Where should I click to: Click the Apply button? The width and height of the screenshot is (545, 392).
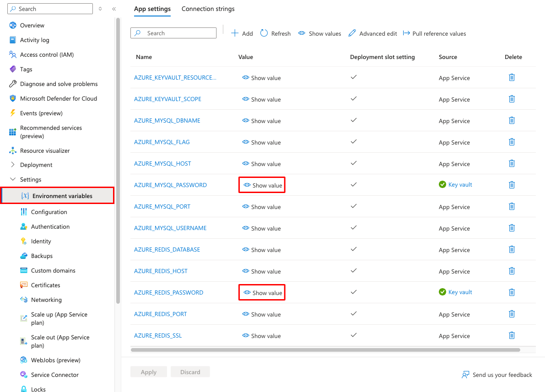pyautogui.click(x=149, y=372)
